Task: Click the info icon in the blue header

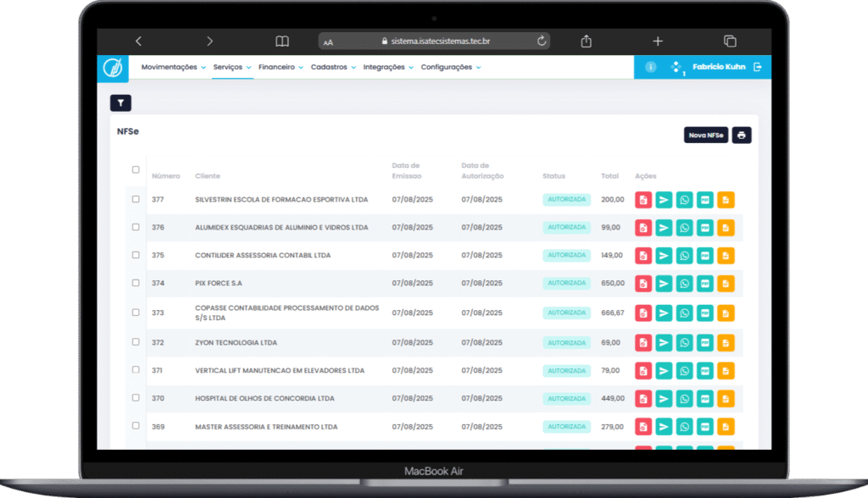Action: tap(651, 67)
